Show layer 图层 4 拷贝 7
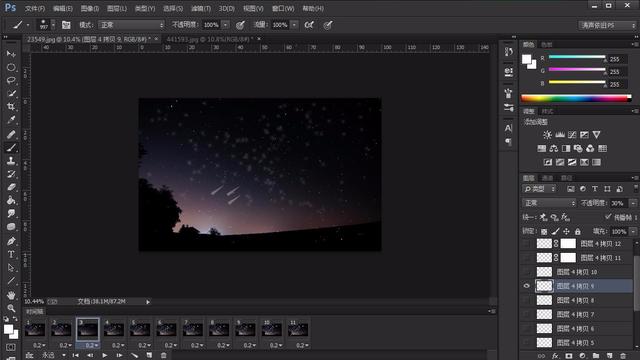 click(x=527, y=314)
